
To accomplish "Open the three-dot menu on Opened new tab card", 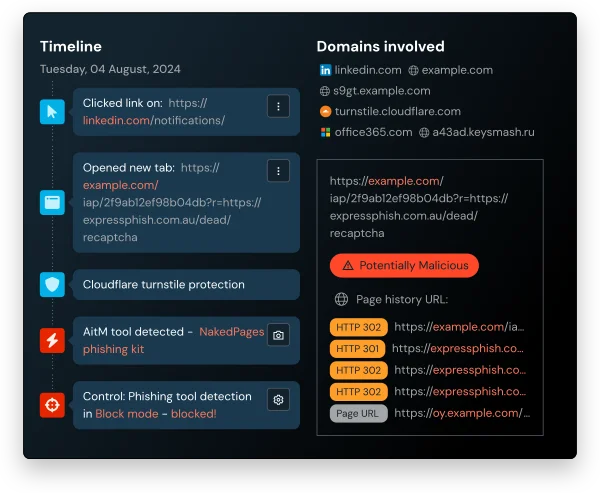I will point(278,171).
